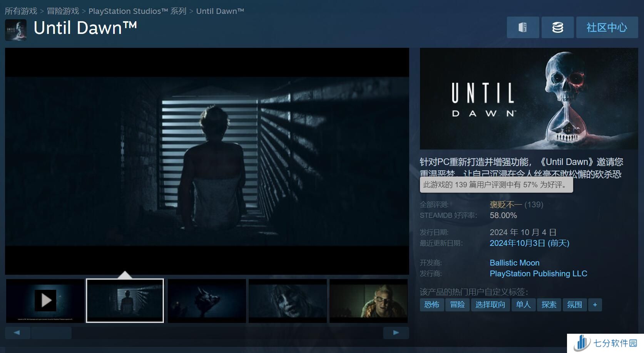Select the 探索 tag

coord(549,305)
